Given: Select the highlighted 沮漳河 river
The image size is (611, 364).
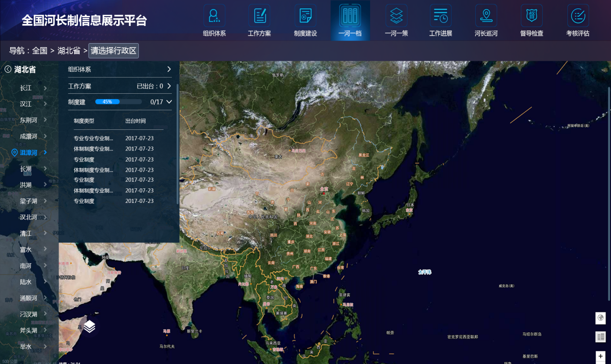Looking at the screenshot, I should (28, 153).
